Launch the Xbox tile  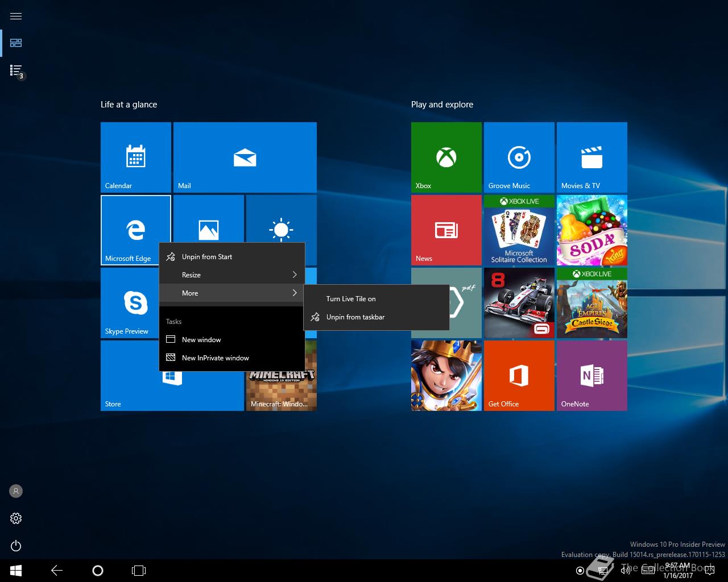pyautogui.click(x=446, y=157)
